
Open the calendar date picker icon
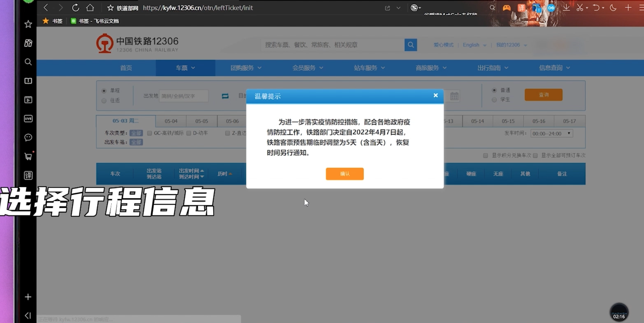453,96
